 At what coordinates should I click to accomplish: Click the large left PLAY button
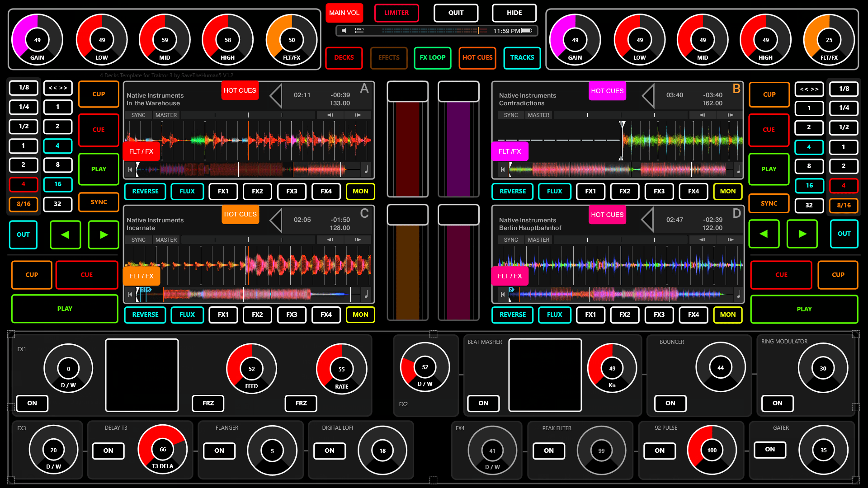point(65,309)
